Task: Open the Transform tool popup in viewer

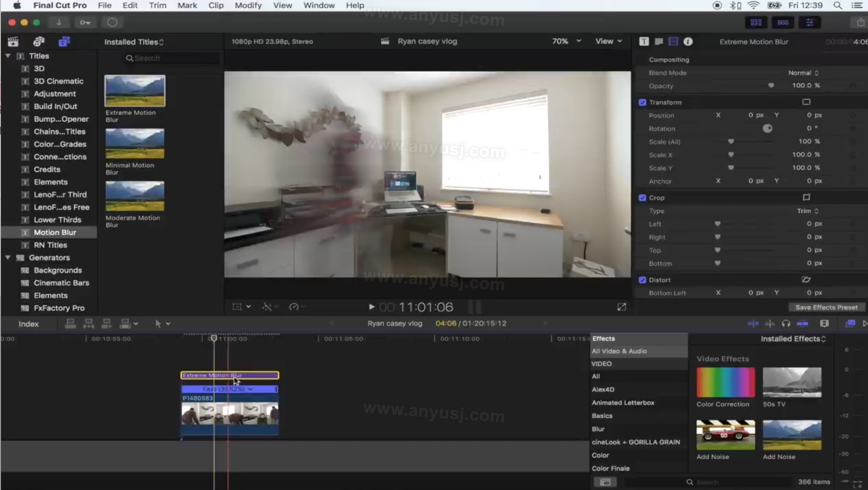Action: 242,307
